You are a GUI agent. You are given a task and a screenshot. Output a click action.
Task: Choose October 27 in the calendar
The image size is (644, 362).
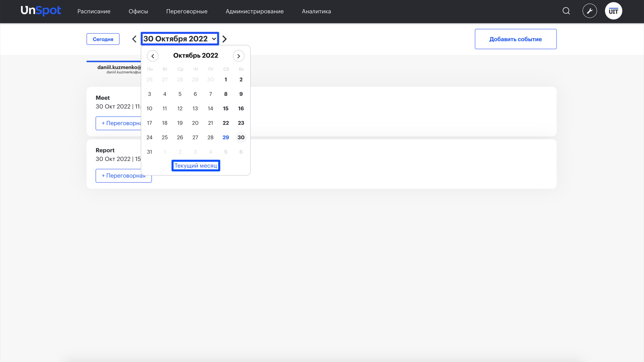pyautogui.click(x=195, y=138)
